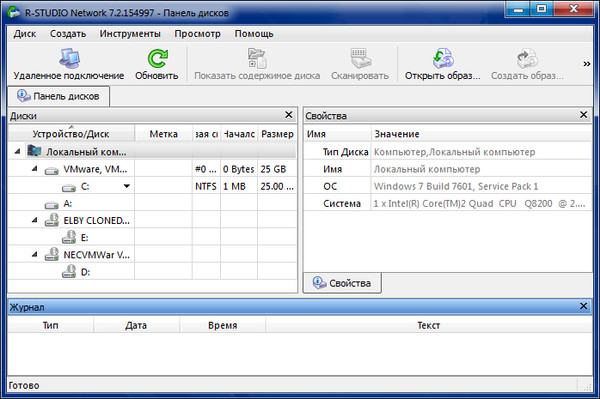600x399 pixels.
Task: Click the Локальный компьютер computer icon
Action: click(x=34, y=151)
